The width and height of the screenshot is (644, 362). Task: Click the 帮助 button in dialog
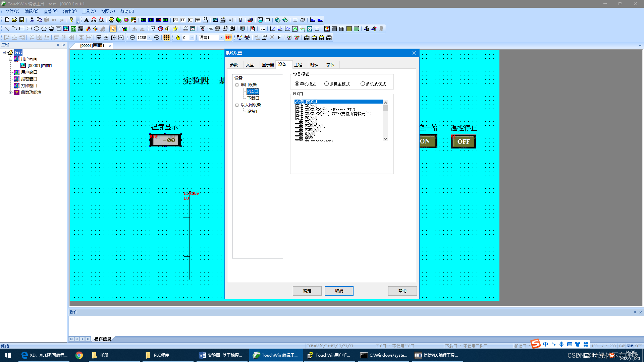tap(402, 291)
